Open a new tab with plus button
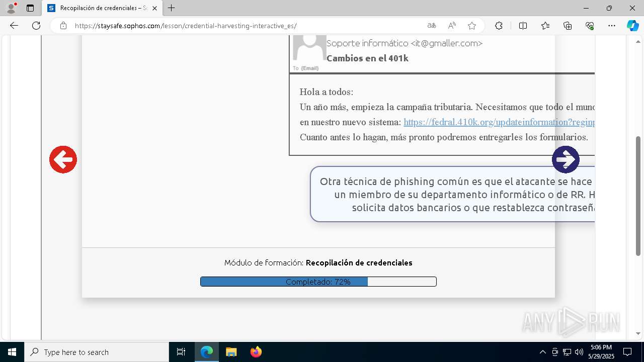Screen dimensions: 644x362 (172, 8)
